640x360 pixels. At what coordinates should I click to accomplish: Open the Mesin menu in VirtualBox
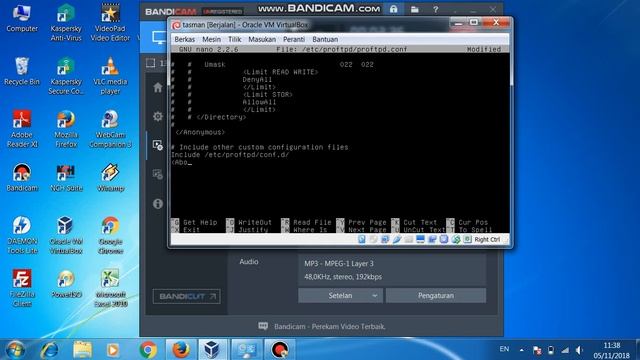coord(211,39)
